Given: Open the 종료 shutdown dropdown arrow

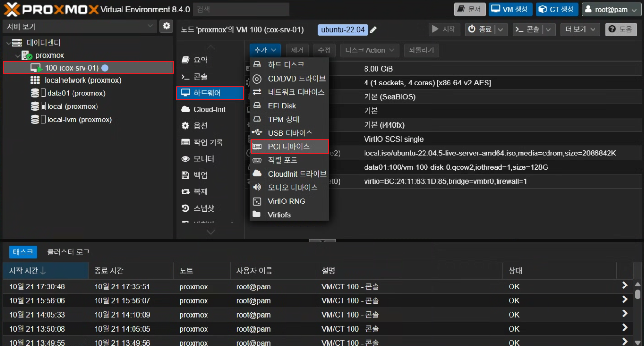Looking at the screenshot, I should tap(501, 29).
